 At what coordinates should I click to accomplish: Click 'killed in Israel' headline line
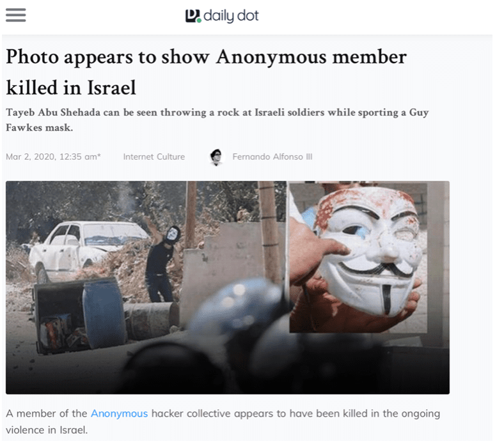(x=71, y=88)
